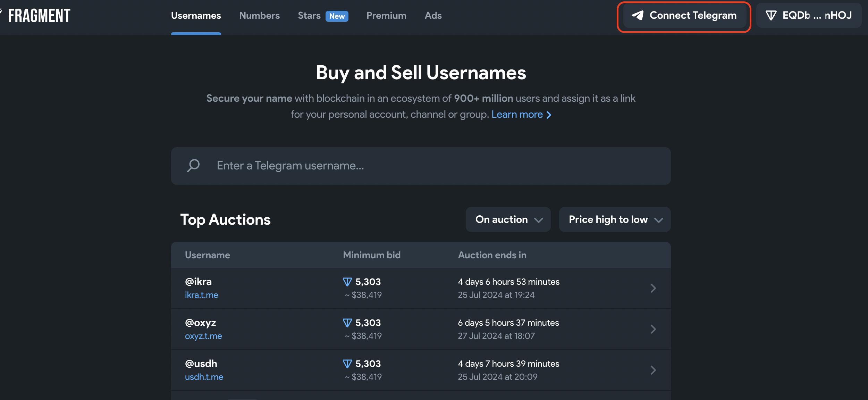This screenshot has width=868, height=400.
Task: Click the 5,303 bid for @usdh
Action: coord(368,364)
